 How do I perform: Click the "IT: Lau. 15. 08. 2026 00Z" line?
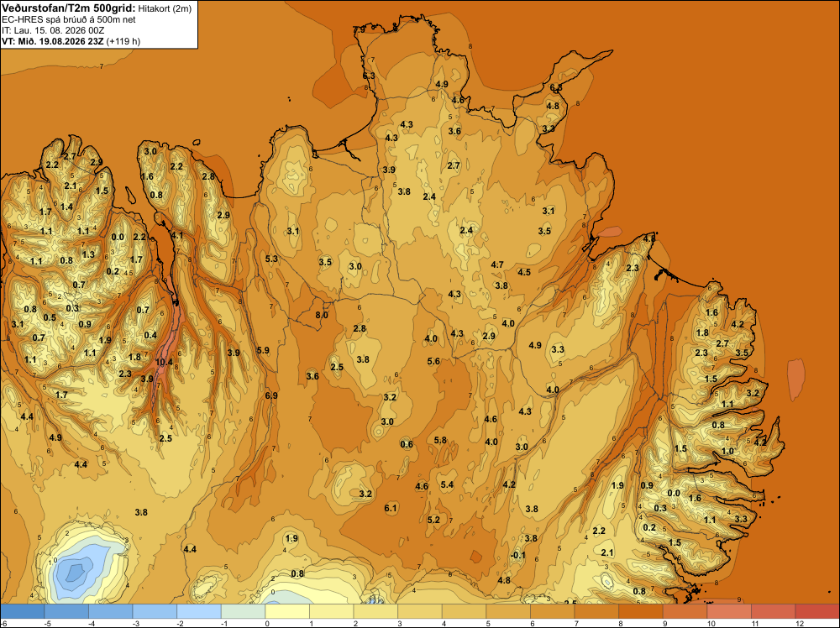pyautogui.click(x=53, y=30)
